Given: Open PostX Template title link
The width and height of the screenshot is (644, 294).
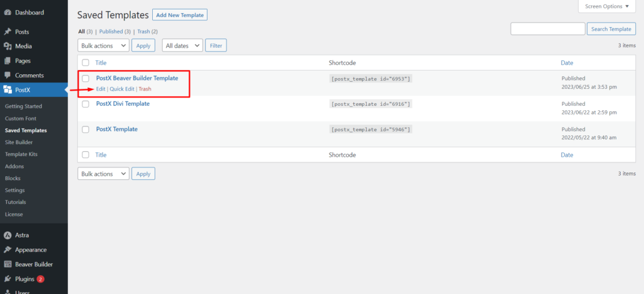Looking at the screenshot, I should coord(116,129).
